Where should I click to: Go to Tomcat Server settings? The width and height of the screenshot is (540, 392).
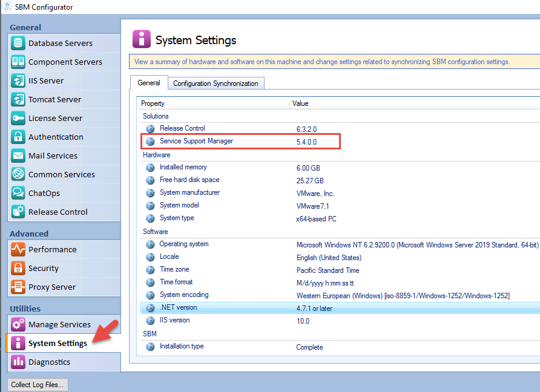[64, 99]
